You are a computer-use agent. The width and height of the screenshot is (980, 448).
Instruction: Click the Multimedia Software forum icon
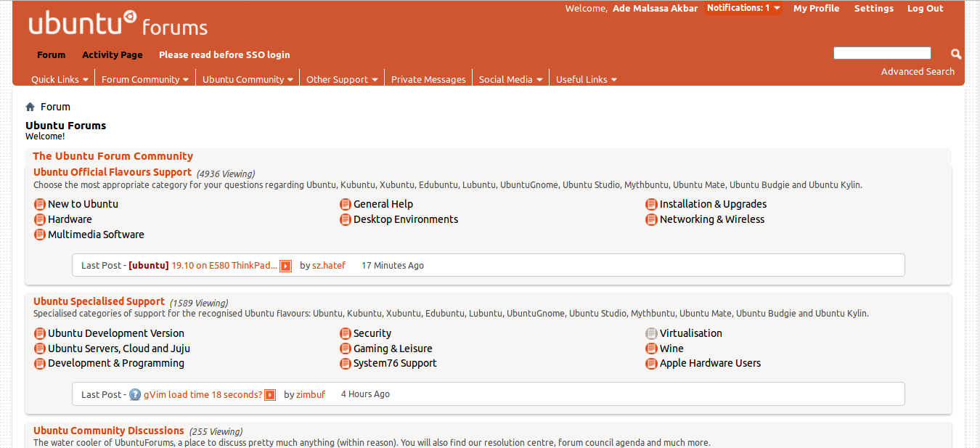click(x=39, y=235)
